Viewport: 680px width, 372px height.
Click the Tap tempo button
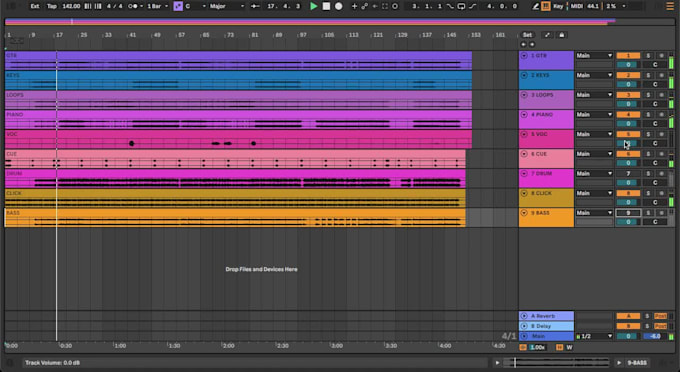[52, 6]
